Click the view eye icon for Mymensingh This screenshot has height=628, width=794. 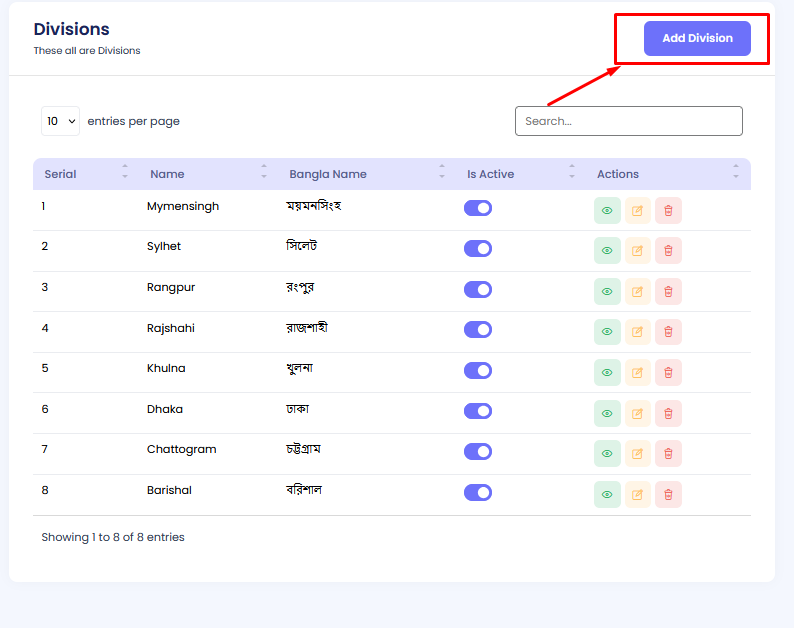coord(607,210)
